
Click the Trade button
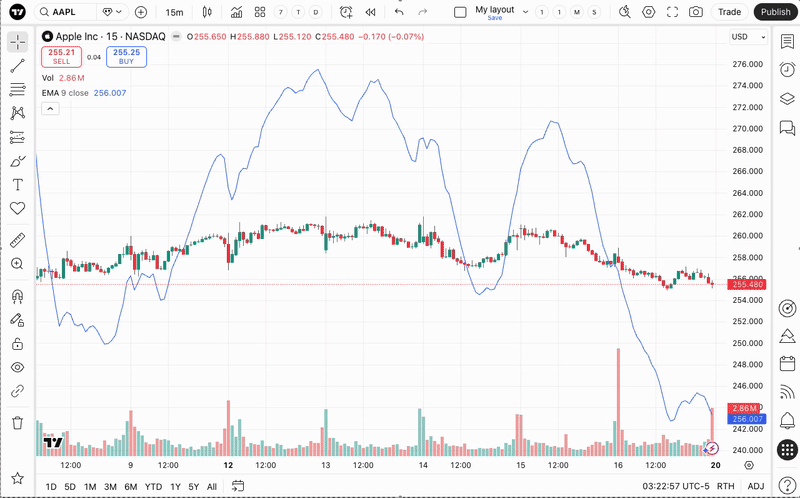[729, 12]
